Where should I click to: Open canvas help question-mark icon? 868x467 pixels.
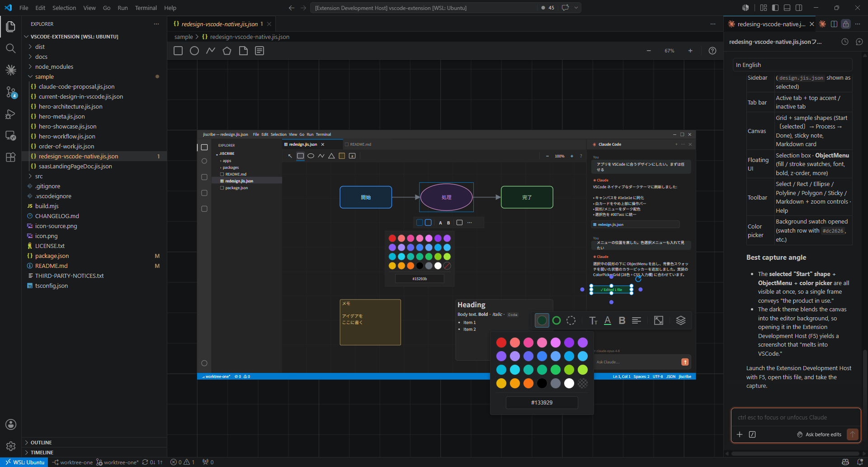tap(712, 51)
